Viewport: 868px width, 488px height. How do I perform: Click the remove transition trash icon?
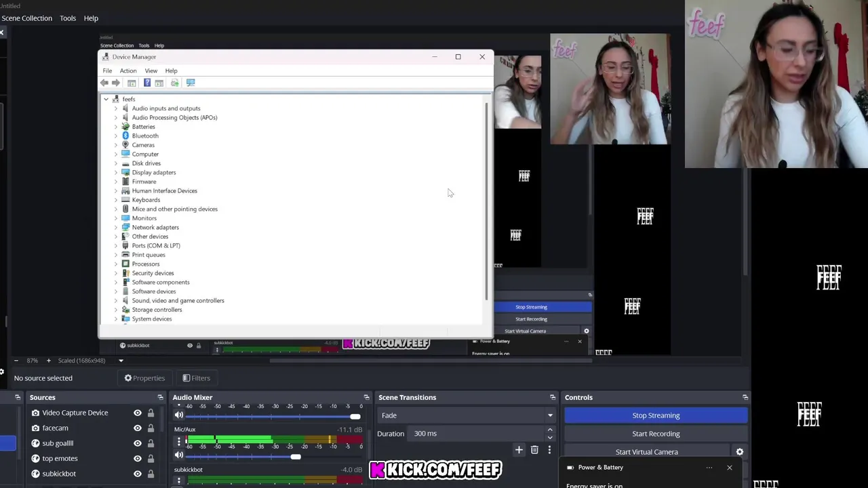click(534, 450)
